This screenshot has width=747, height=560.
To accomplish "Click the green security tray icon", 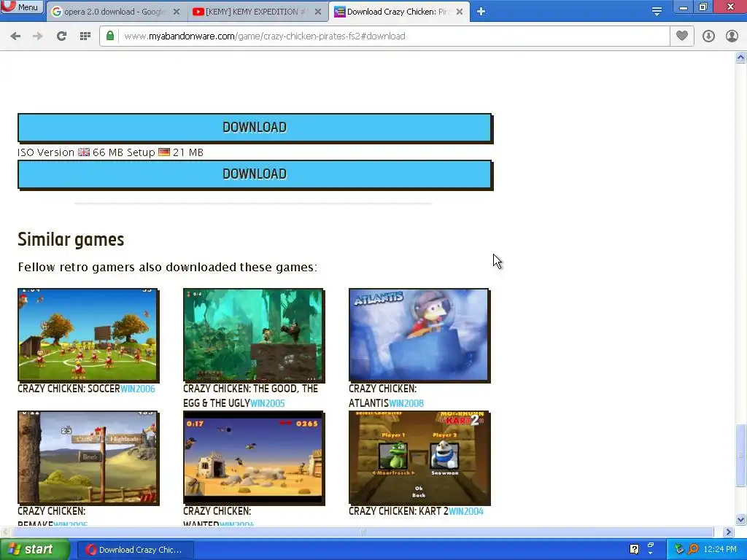I will (679, 549).
